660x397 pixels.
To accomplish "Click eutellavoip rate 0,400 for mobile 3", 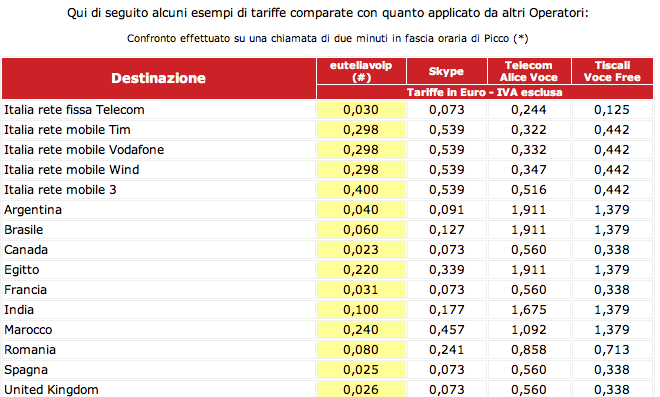I will click(361, 190).
